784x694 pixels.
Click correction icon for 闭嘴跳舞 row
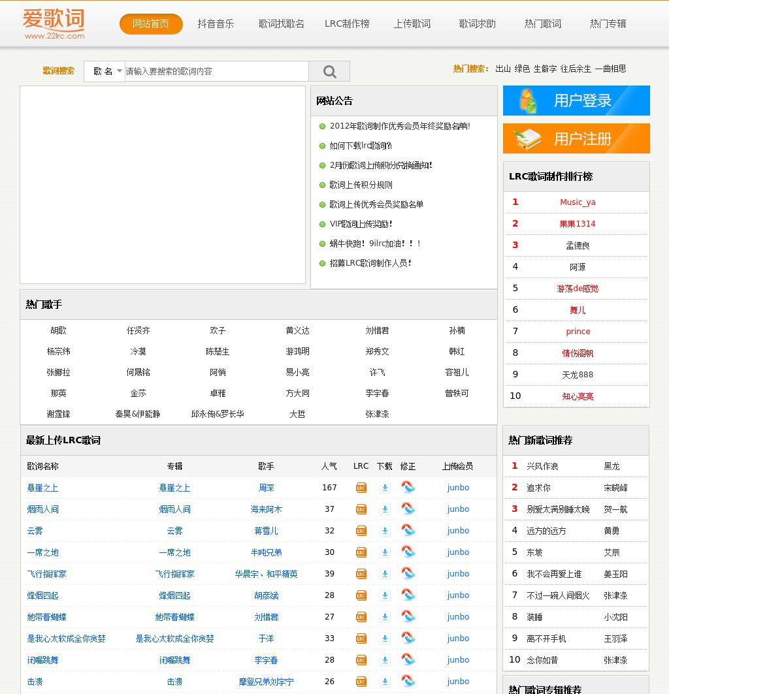pos(408,659)
